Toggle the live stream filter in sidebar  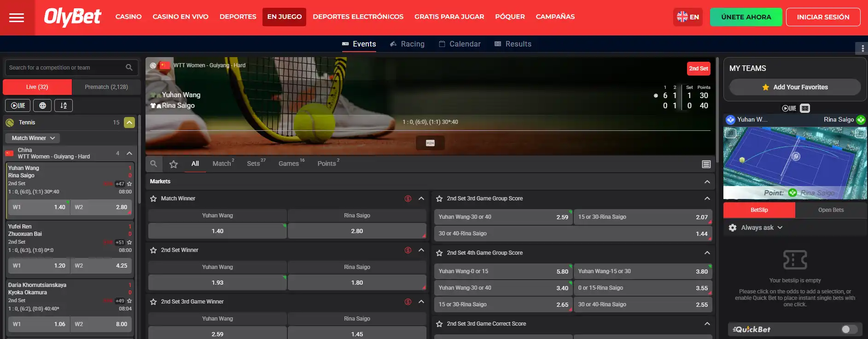(x=18, y=105)
